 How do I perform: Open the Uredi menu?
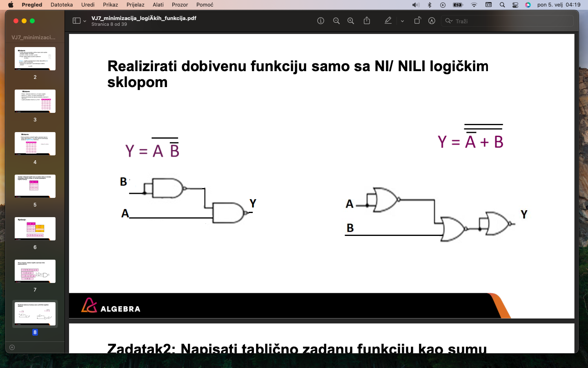click(88, 4)
